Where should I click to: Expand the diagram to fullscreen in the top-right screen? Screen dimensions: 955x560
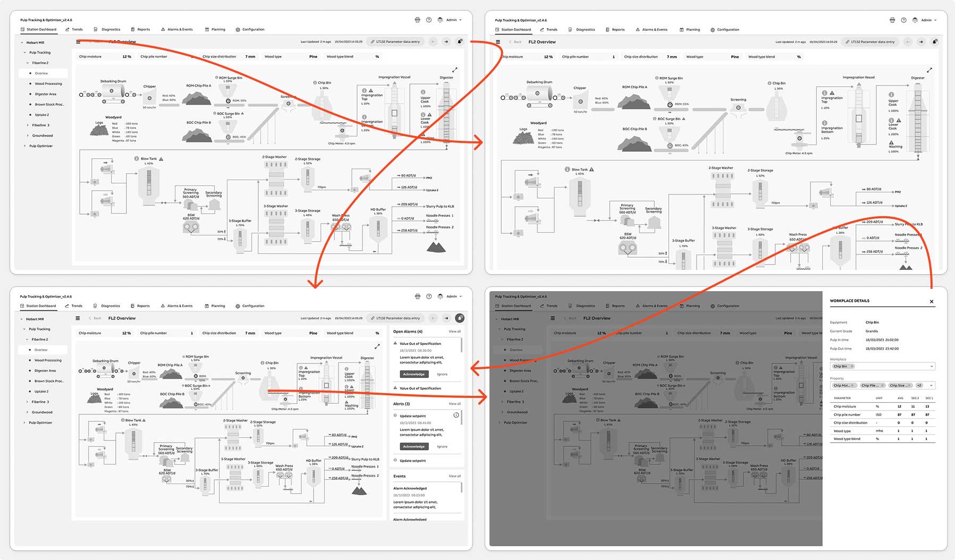pyautogui.click(x=929, y=70)
